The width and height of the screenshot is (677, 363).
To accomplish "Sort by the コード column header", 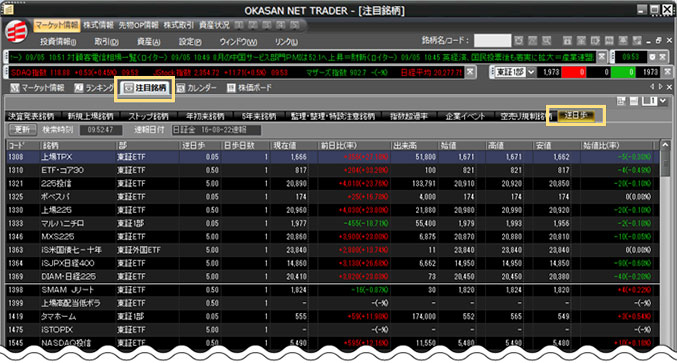I will (x=23, y=145).
